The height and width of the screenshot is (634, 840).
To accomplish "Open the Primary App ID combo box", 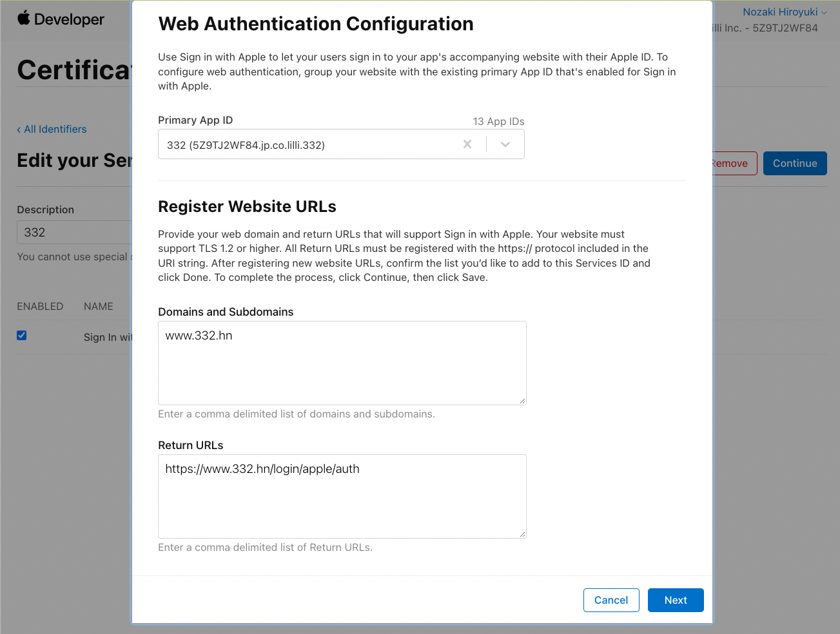I will (341, 144).
